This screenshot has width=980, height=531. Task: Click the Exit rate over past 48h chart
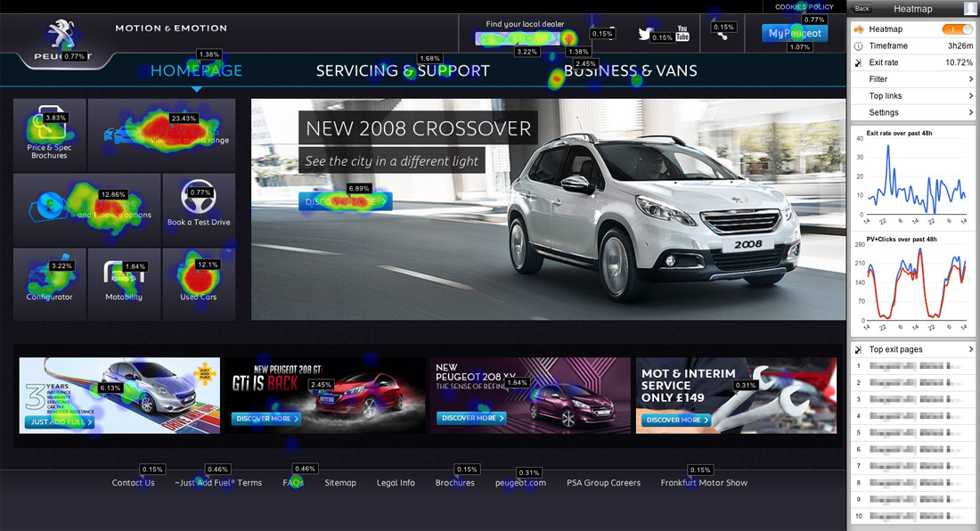913,176
